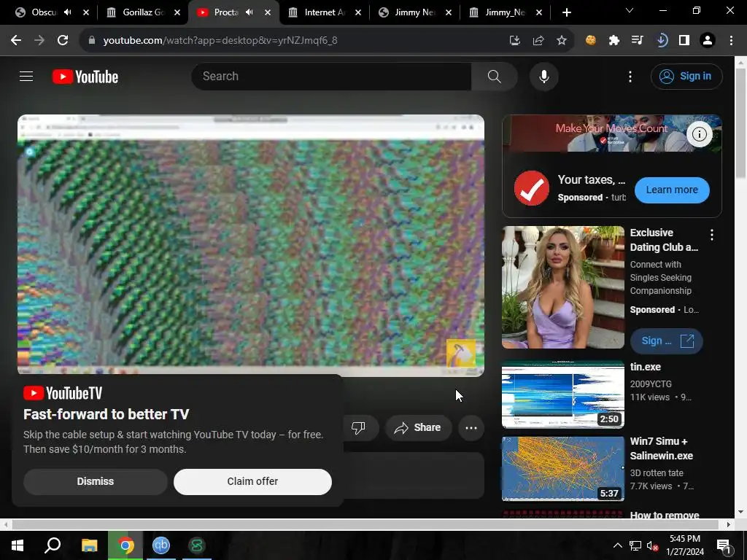Open YouTube settings three-dot menu
The width and height of the screenshot is (747, 560).
pos(630,76)
